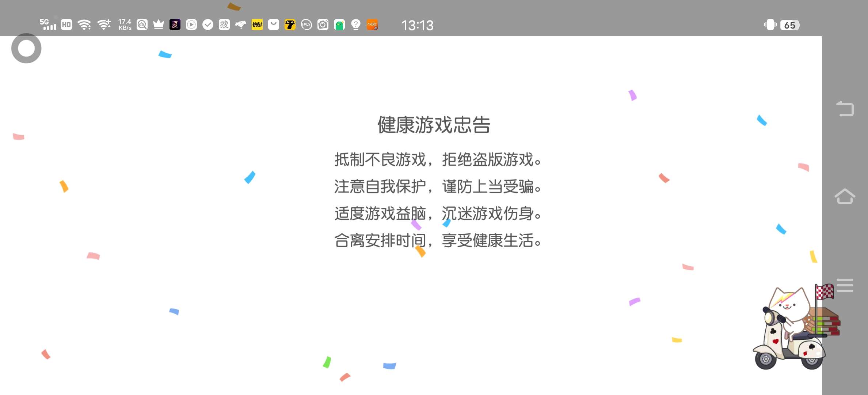Tap the camera heart notification icon
Screen dimensions: 868x395
click(323, 25)
